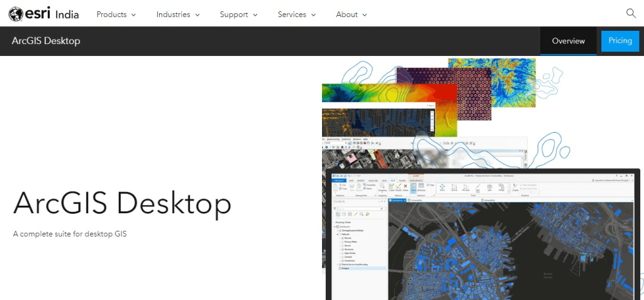The height and width of the screenshot is (300, 644).
Task: Choose the Reshape tool in Tools gallery
Action: tap(466, 187)
